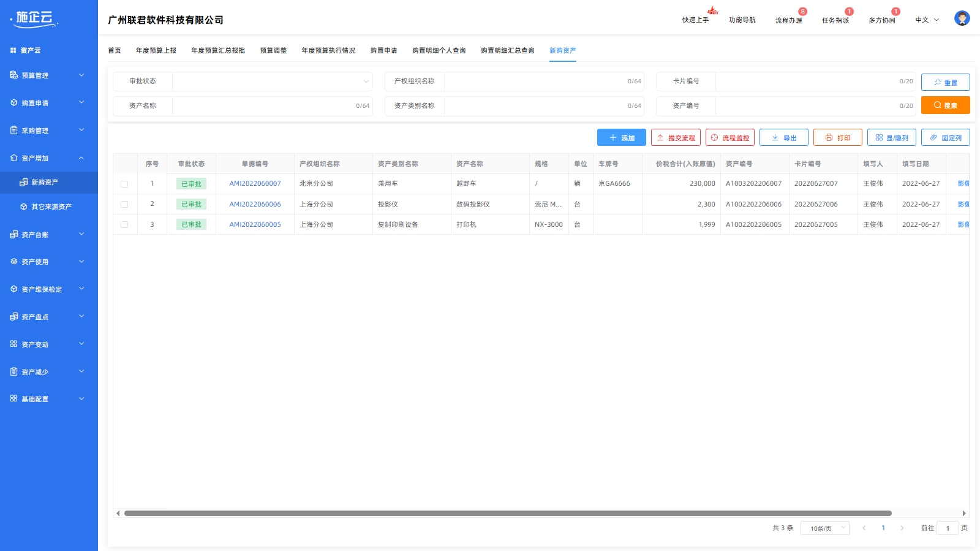
Task: Click the 导出 download button
Action: coord(783,138)
